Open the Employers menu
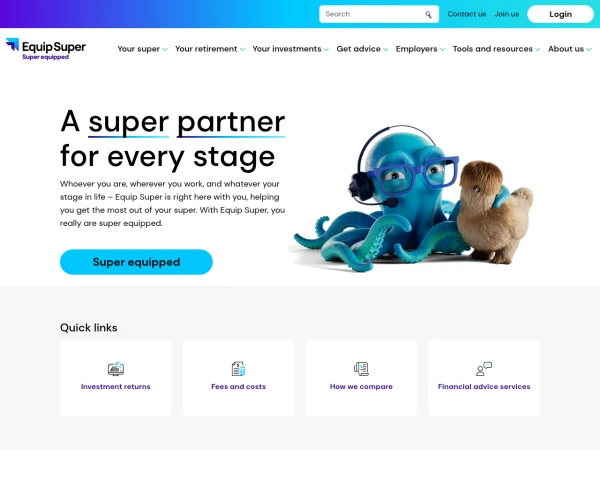This screenshot has width=600, height=480. [x=420, y=49]
